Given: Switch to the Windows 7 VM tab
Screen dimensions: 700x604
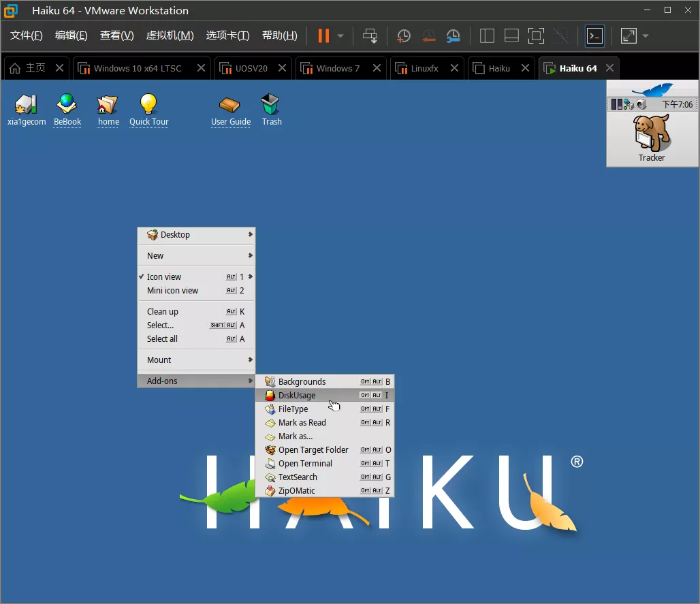Looking at the screenshot, I should [338, 68].
